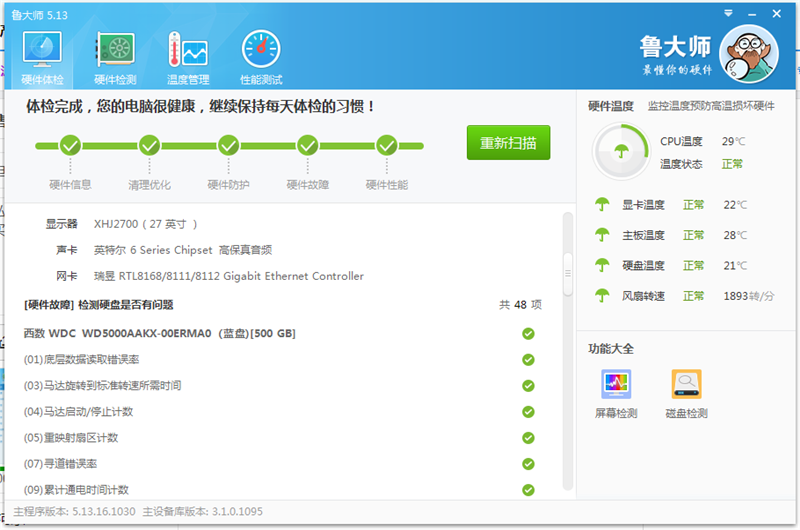Click the 硬件温度 panel heading
Screen dimensions: 800x530
[611, 106]
